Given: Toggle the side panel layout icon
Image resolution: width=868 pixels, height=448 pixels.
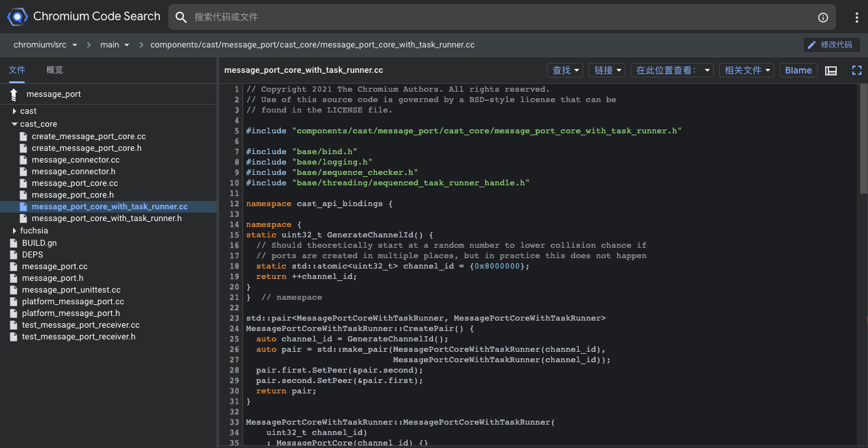Looking at the screenshot, I should coord(831,70).
